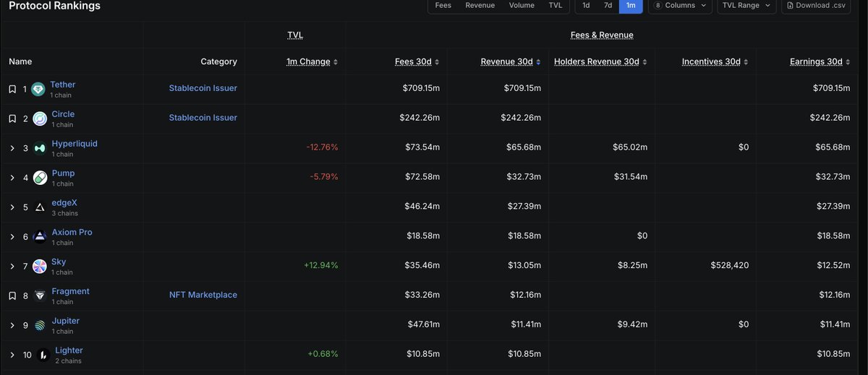Click the Pump logo icon
868x375 pixels.
click(40, 178)
